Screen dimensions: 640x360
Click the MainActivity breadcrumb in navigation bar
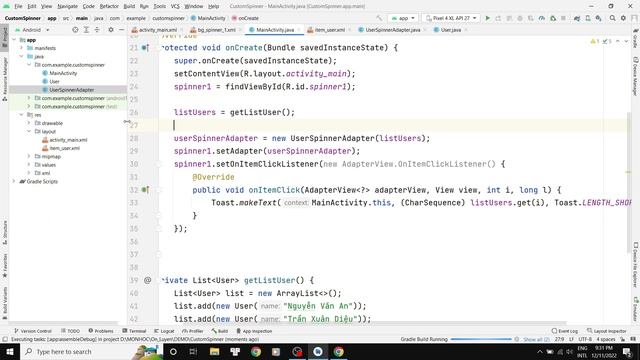coord(208,18)
